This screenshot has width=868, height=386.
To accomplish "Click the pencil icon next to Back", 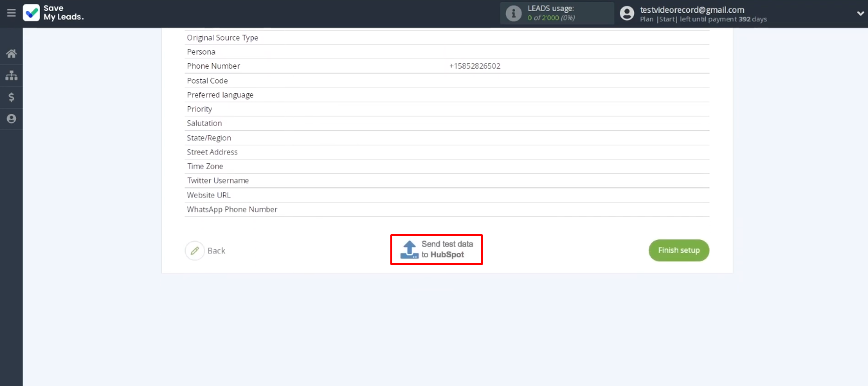I will pyautogui.click(x=195, y=250).
